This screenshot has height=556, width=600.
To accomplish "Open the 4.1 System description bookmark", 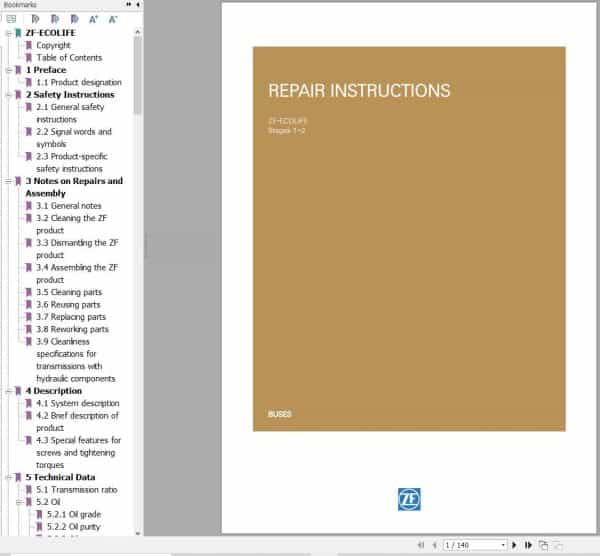I will 78,403.
